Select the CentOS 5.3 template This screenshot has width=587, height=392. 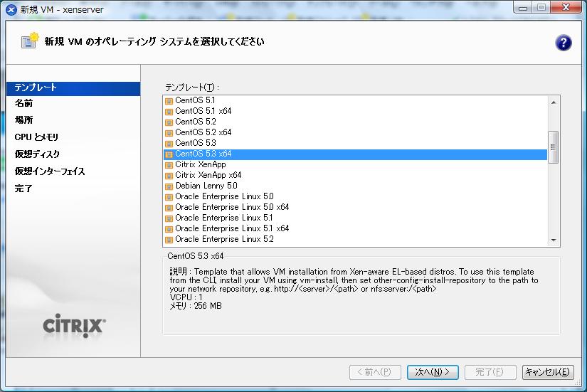[355, 143]
